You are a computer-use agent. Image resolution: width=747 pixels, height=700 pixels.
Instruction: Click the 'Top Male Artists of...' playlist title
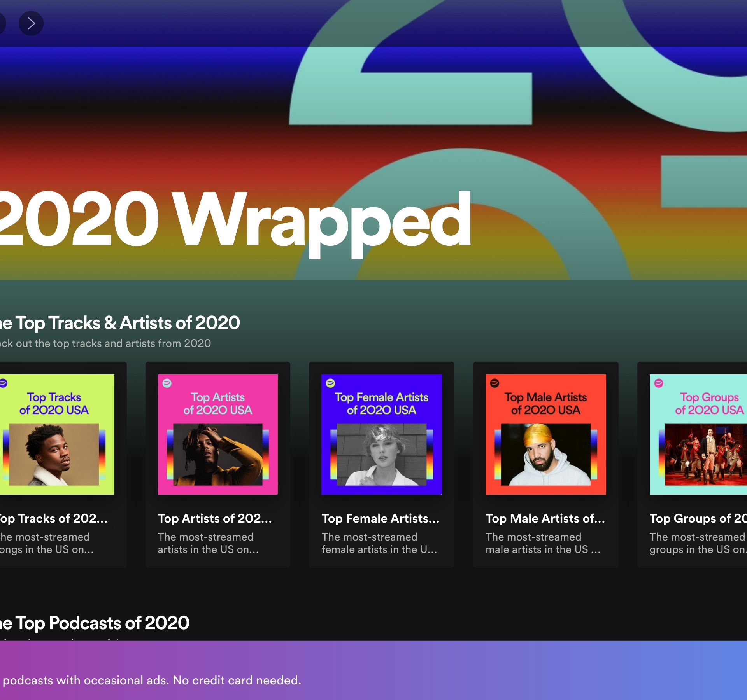545,518
